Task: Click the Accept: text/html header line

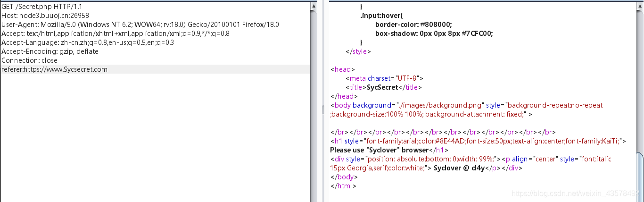Action: pos(116,33)
